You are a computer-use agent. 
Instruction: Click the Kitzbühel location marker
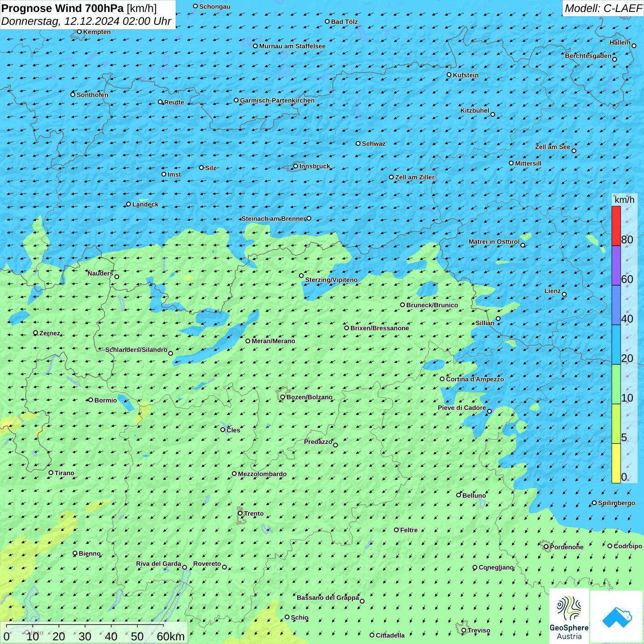coord(493,115)
